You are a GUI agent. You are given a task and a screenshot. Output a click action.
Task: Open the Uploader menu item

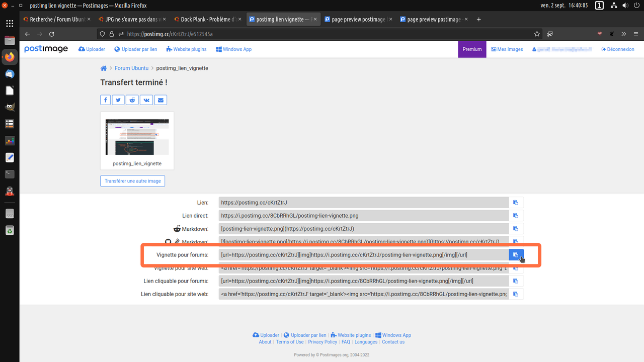point(92,49)
